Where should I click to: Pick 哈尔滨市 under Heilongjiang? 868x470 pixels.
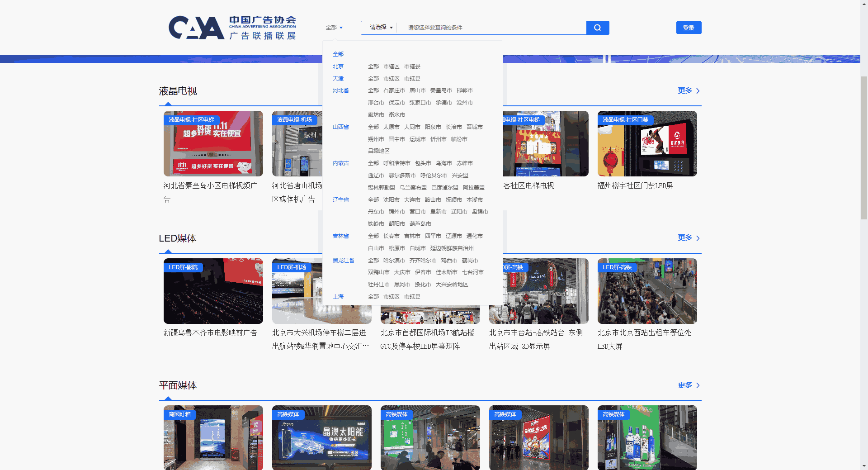pyautogui.click(x=394, y=261)
